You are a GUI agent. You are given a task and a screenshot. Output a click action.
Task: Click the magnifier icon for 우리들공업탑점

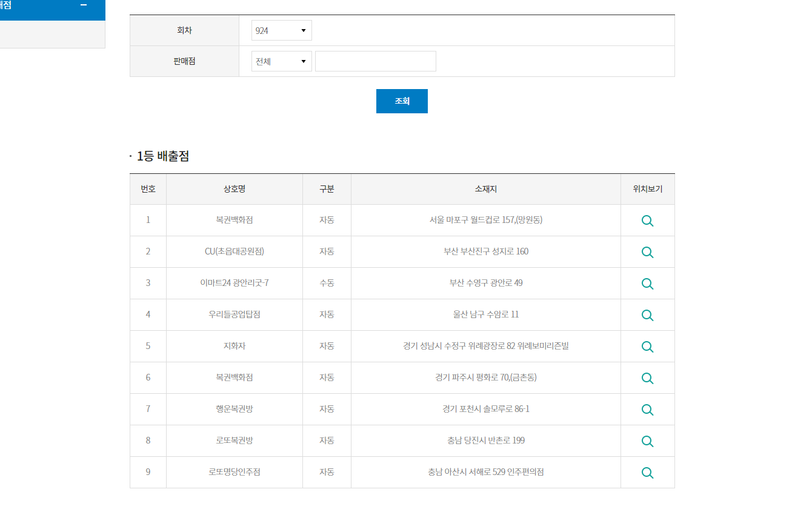(647, 315)
